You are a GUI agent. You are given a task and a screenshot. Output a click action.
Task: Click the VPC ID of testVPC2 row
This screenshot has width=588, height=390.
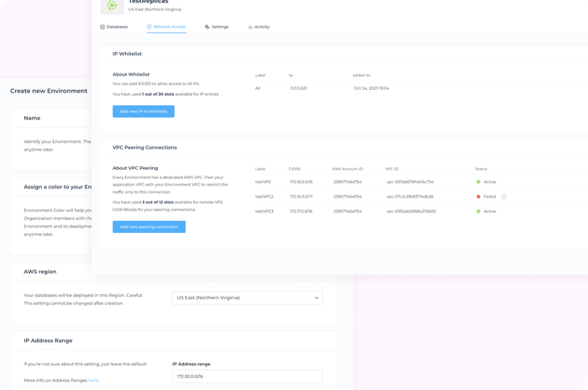410,197
